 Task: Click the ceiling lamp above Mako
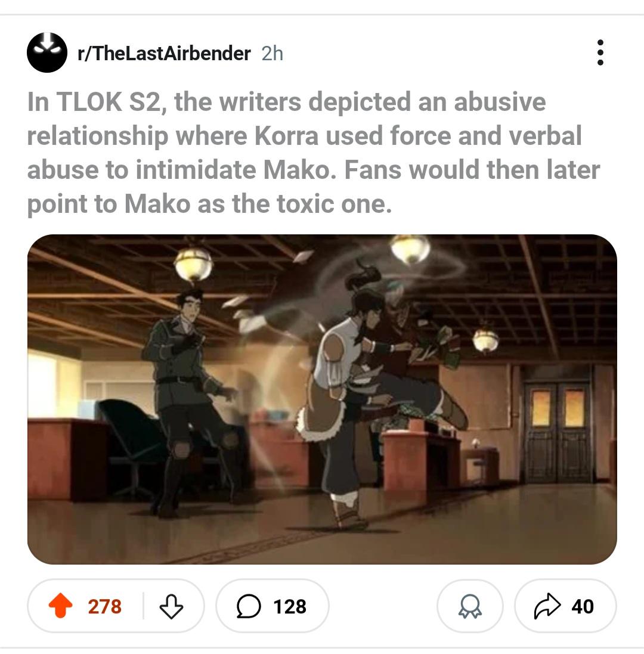click(193, 263)
